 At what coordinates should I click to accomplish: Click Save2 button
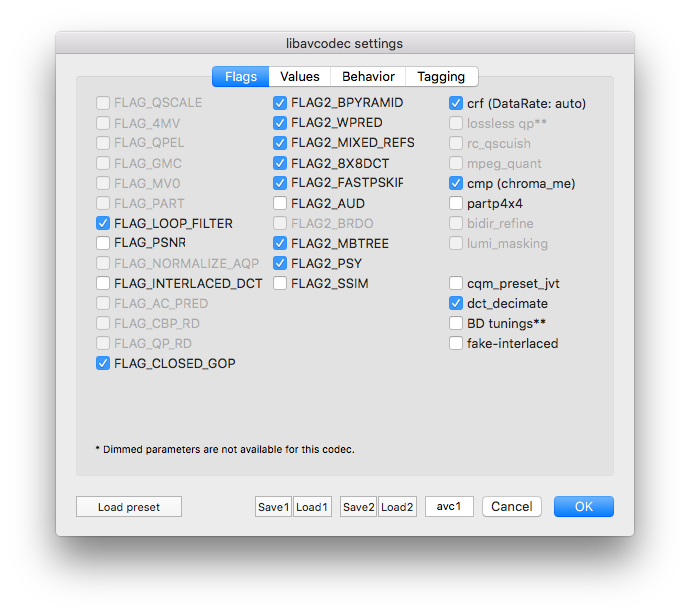[359, 507]
